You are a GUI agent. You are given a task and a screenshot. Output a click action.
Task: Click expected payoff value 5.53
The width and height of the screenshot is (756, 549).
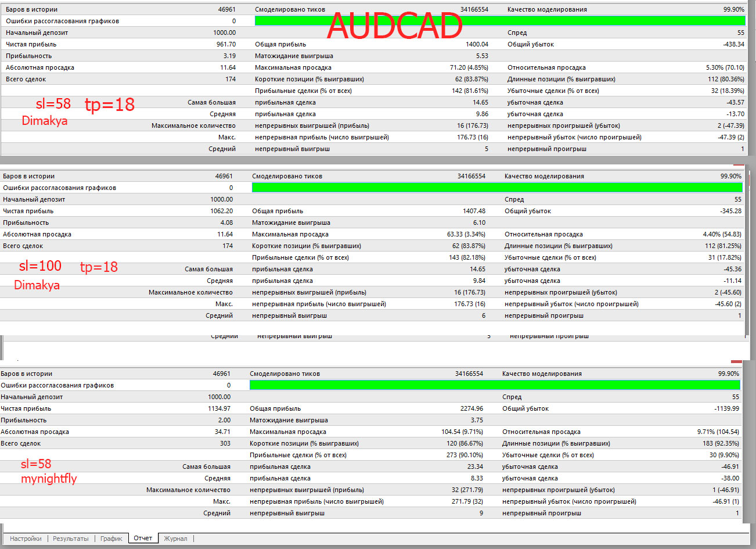coord(482,56)
